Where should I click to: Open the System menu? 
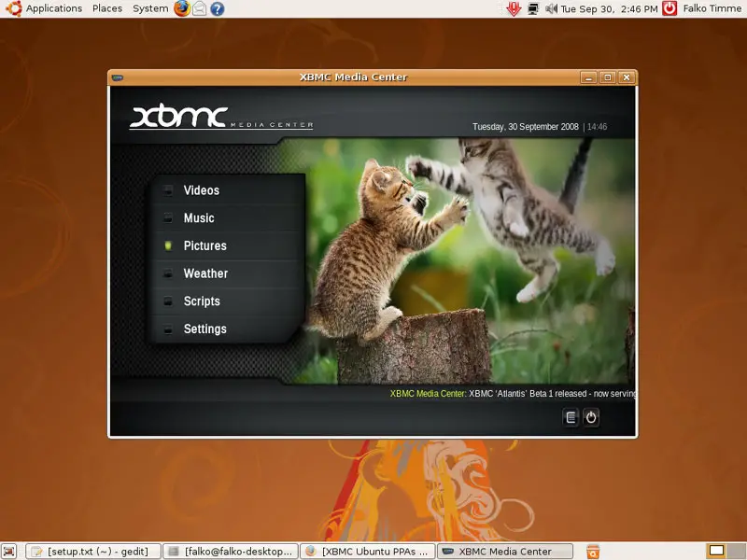tap(150, 8)
